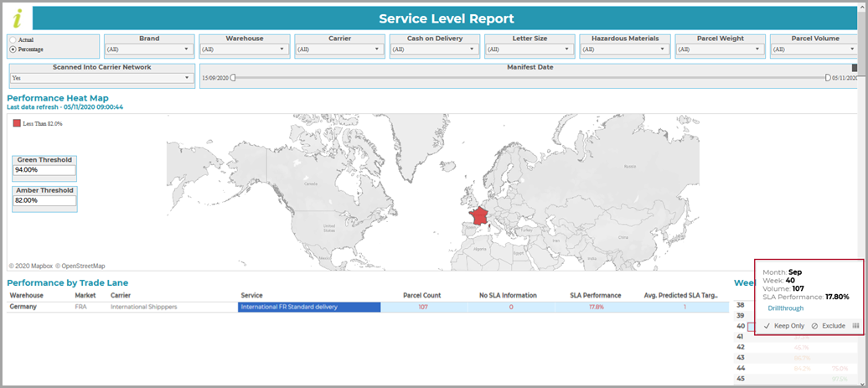Click the Green Threshold input field
This screenshot has width=868, height=388.
click(x=44, y=170)
